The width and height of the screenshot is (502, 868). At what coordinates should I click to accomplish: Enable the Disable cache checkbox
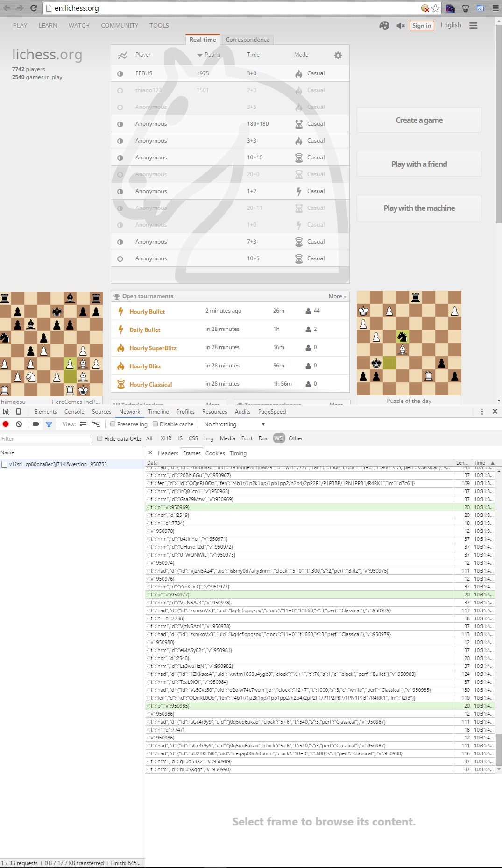click(156, 424)
